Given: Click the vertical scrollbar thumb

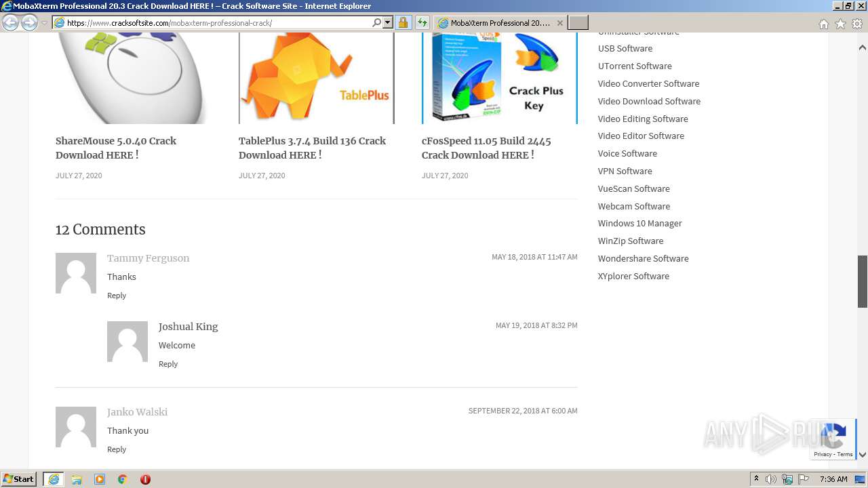Looking at the screenshot, I should click(863, 281).
